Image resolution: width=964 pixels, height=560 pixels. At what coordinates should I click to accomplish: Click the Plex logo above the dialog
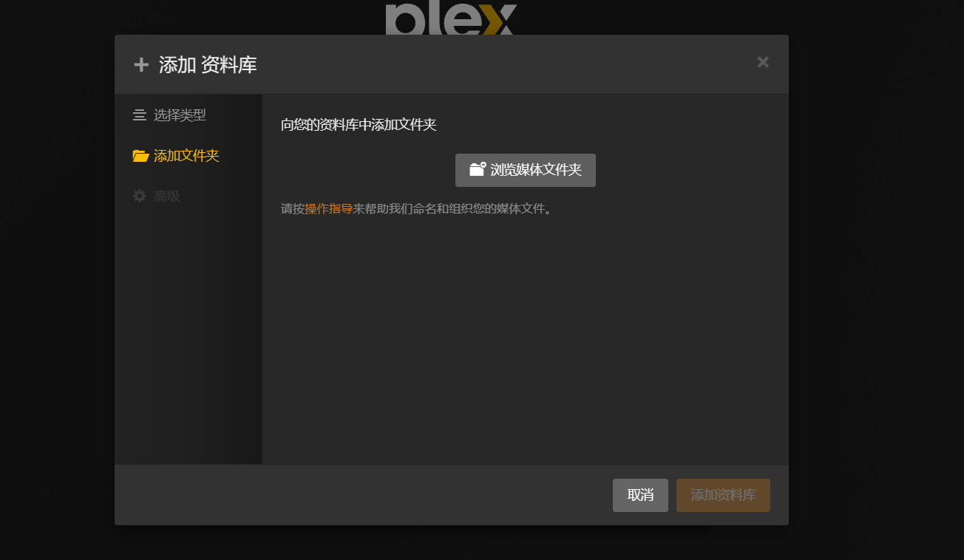(x=450, y=18)
